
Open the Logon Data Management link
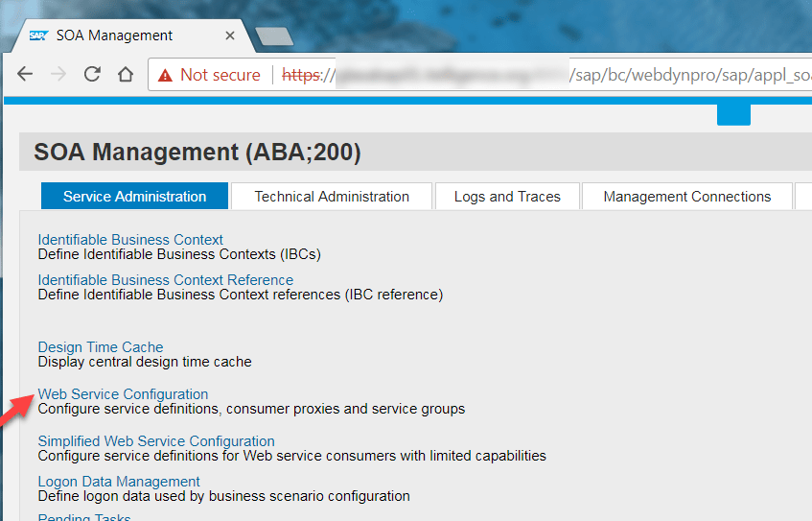(119, 482)
